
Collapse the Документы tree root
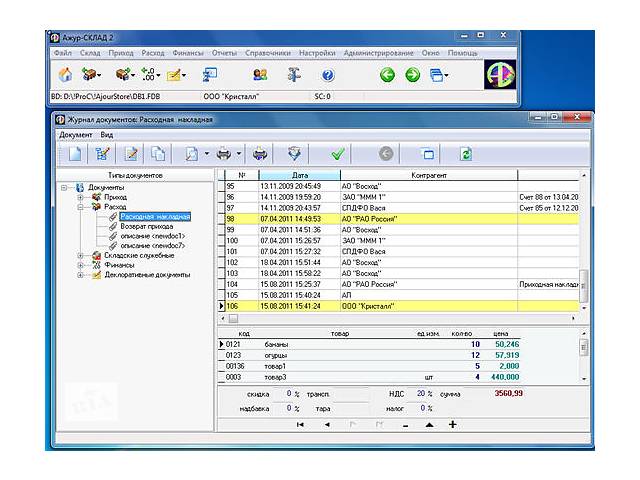(x=64, y=188)
